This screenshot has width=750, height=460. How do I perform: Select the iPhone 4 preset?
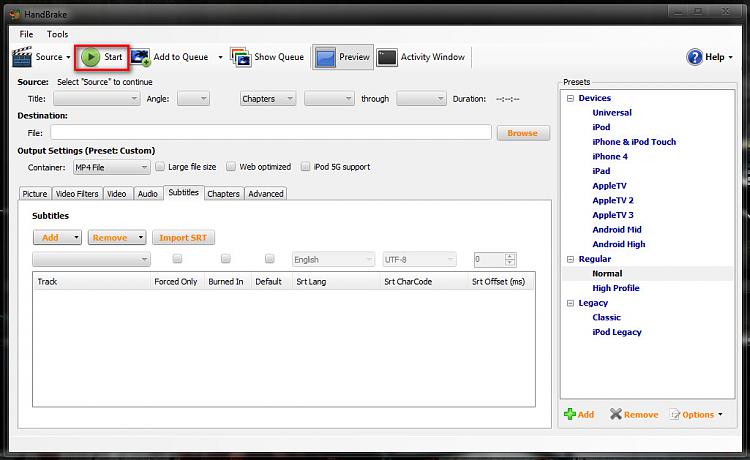(x=610, y=156)
